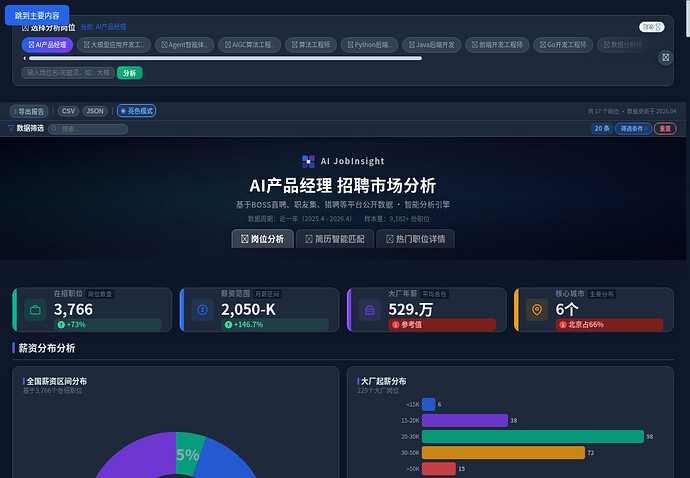Click the magnifier icon in the filter search box
The height and width of the screenshot is (478, 690).
click(55, 129)
